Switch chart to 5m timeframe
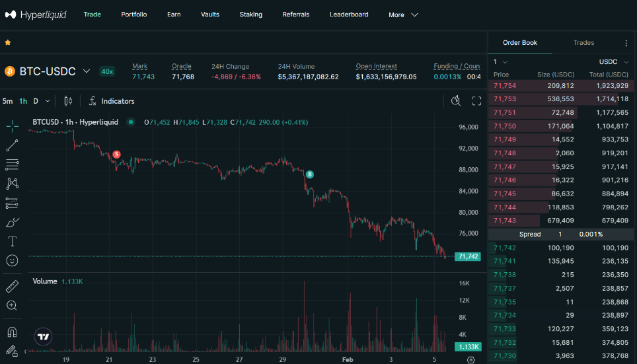This screenshot has width=637, height=364. pyautogui.click(x=7, y=101)
